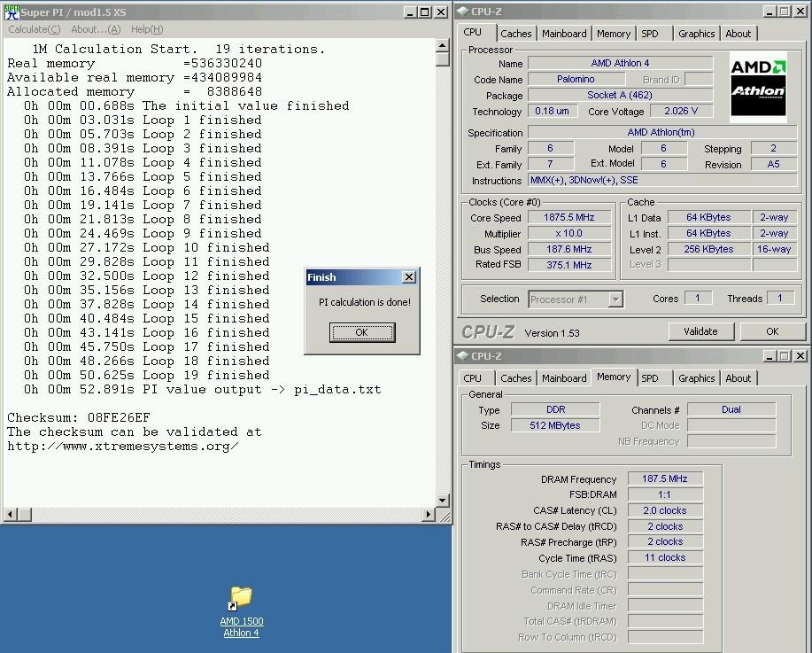Click the Cycle Time value 11 clocks
Screen dimensions: 812x653
point(665,557)
